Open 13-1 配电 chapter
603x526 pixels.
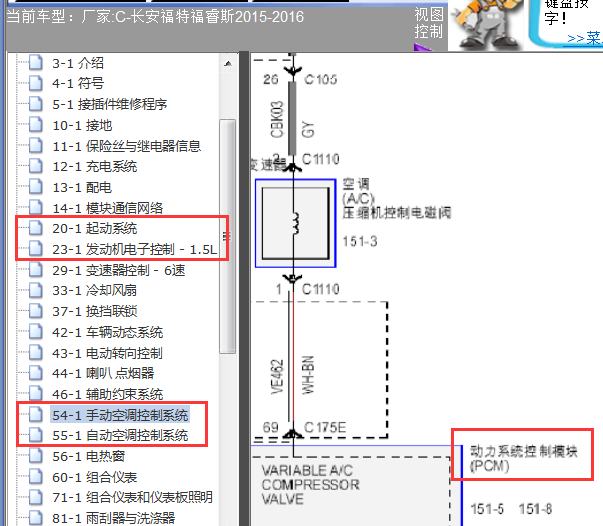click(x=82, y=187)
